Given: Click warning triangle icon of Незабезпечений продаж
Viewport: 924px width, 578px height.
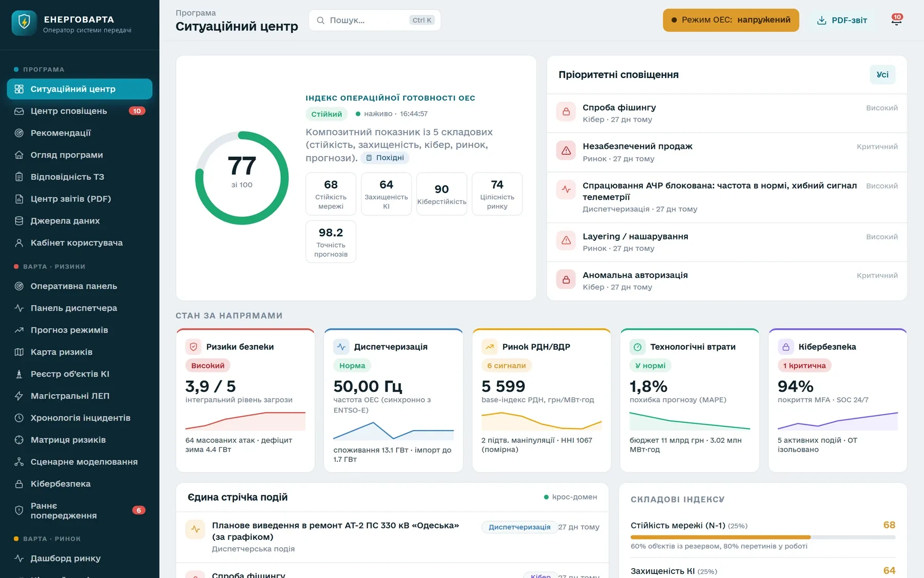Looking at the screenshot, I should click(x=566, y=151).
